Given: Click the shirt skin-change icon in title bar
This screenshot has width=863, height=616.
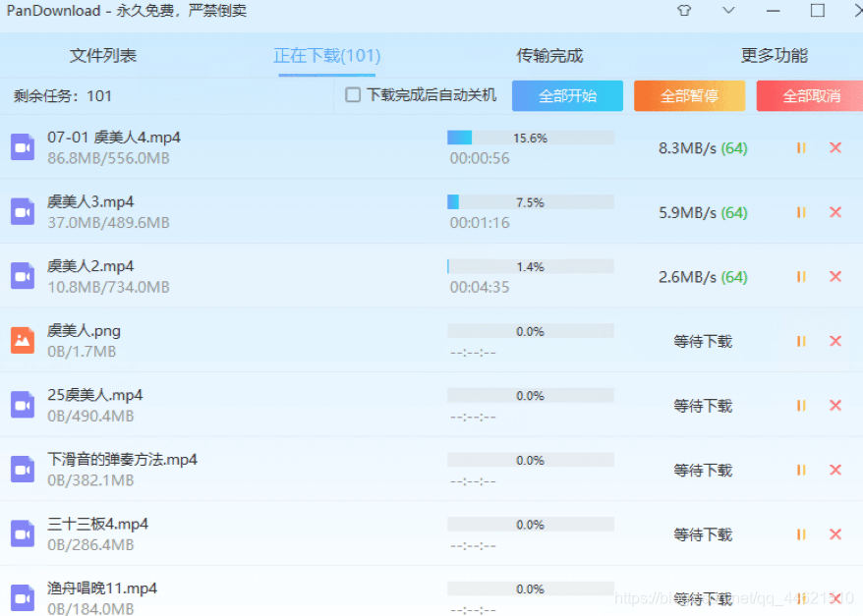Looking at the screenshot, I should point(683,10).
